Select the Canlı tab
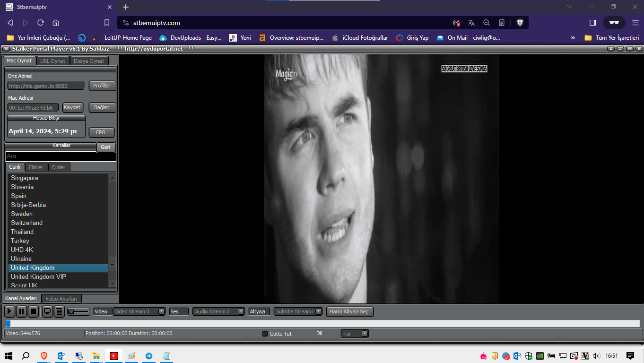This screenshot has height=363, width=644. [15, 167]
